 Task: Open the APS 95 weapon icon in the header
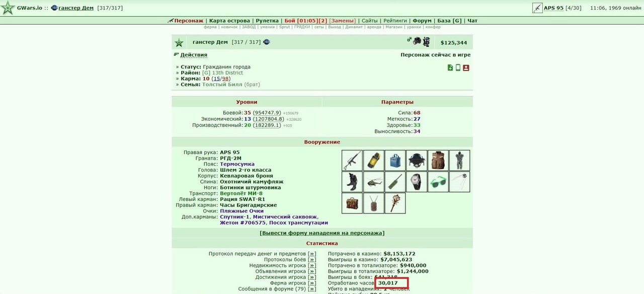pos(537,8)
